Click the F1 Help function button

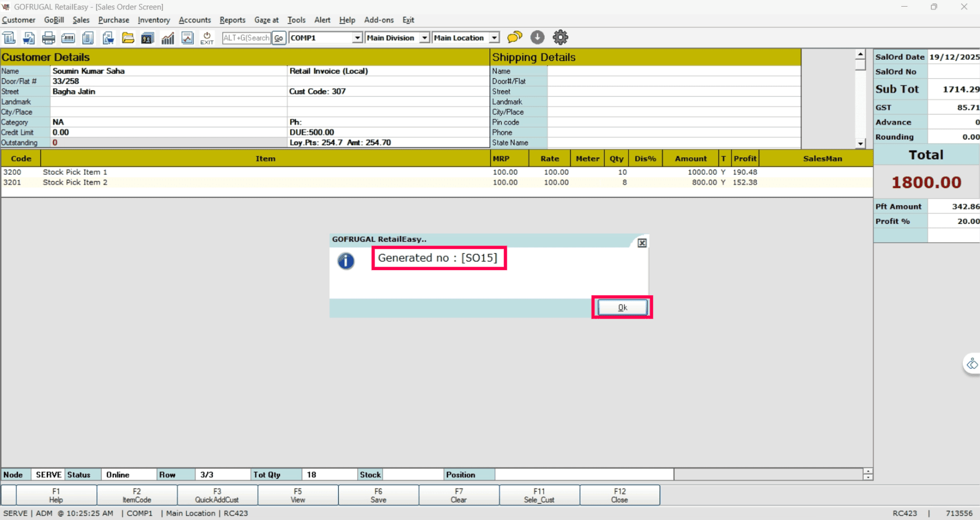(56, 495)
